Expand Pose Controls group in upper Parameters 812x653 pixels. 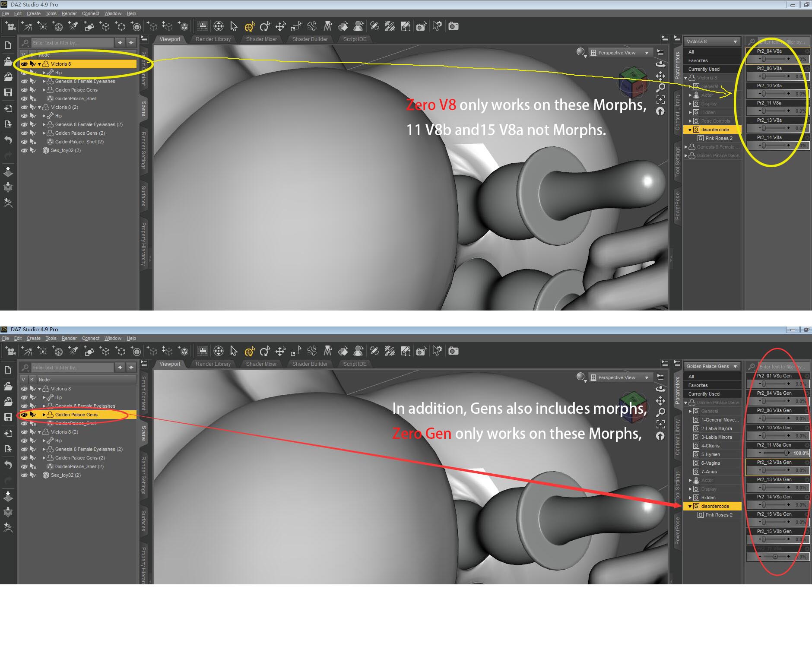[x=690, y=121]
